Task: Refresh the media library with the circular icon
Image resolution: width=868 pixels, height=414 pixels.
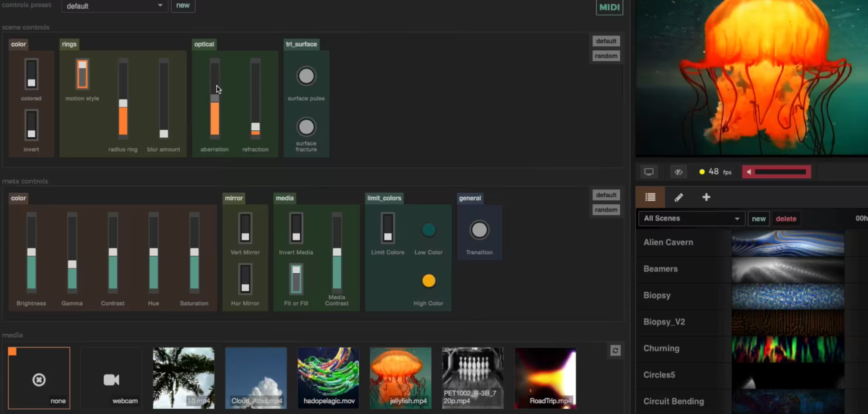Action: point(615,351)
